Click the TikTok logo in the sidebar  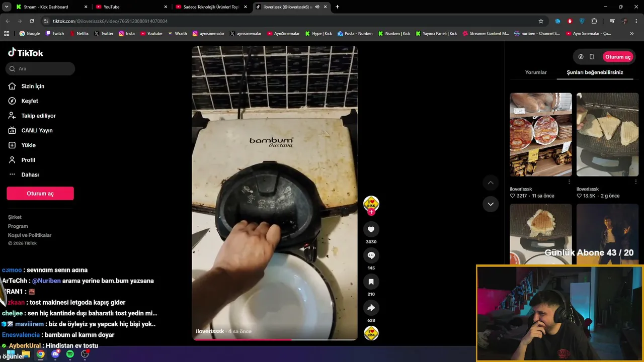click(26, 53)
